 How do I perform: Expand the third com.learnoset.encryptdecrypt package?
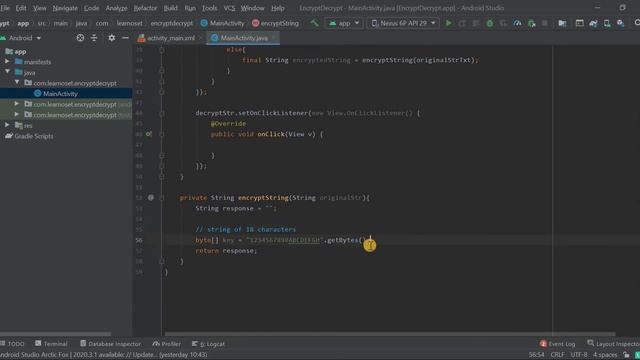(17, 115)
